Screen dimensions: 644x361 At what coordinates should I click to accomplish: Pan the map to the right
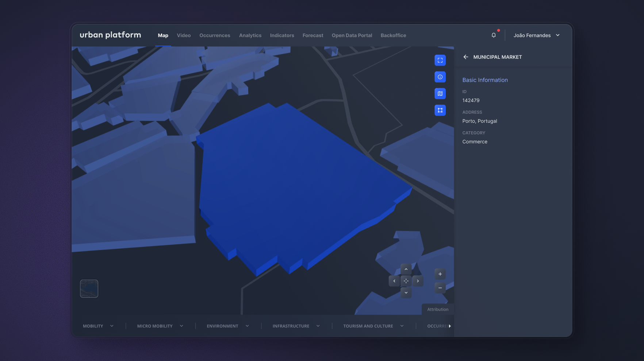point(418,281)
